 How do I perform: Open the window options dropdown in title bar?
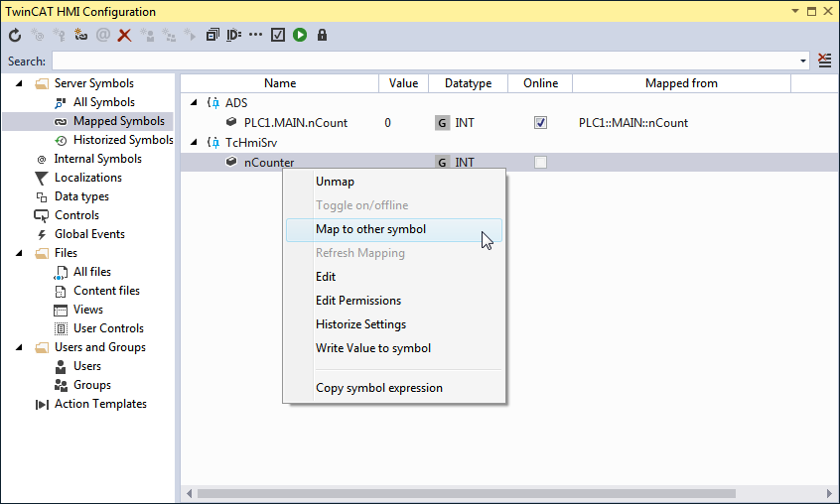point(795,11)
